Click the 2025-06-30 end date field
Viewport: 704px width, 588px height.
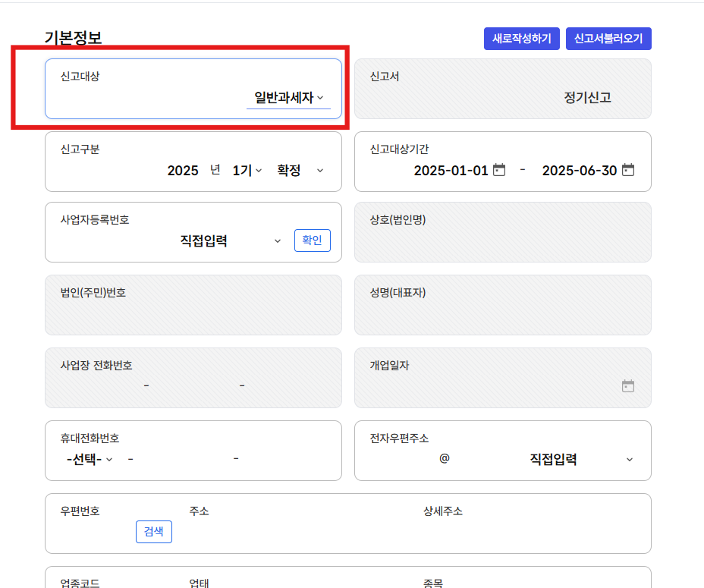579,171
